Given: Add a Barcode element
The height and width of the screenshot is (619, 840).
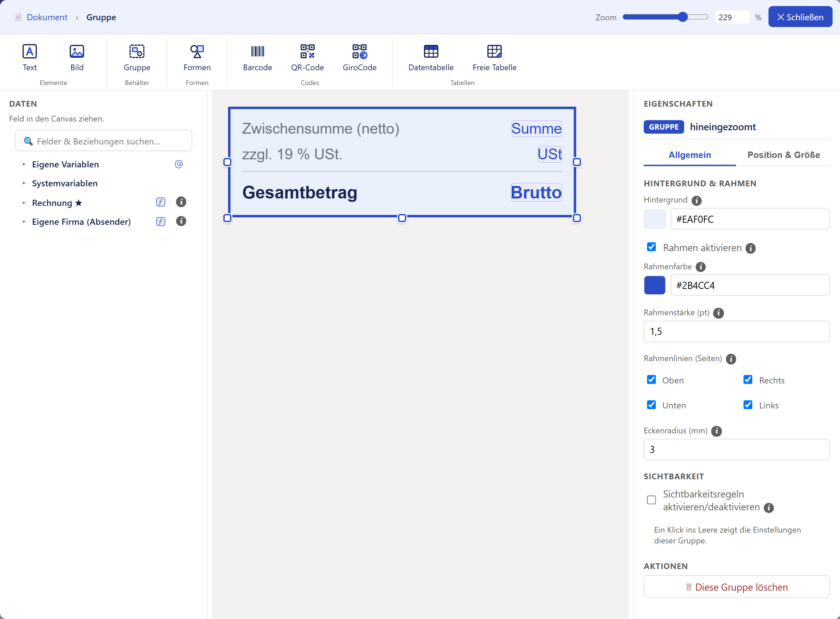Looking at the screenshot, I should point(257,58).
